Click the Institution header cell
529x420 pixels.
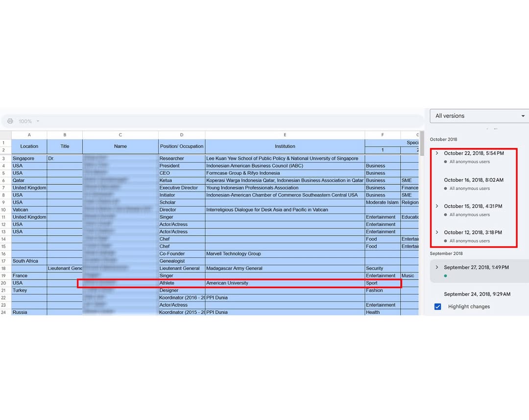[285, 146]
